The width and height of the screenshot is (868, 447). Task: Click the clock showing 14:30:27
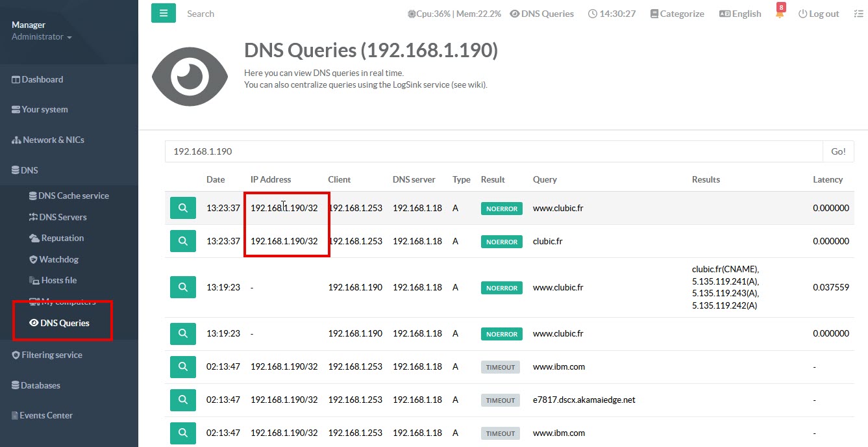click(612, 14)
